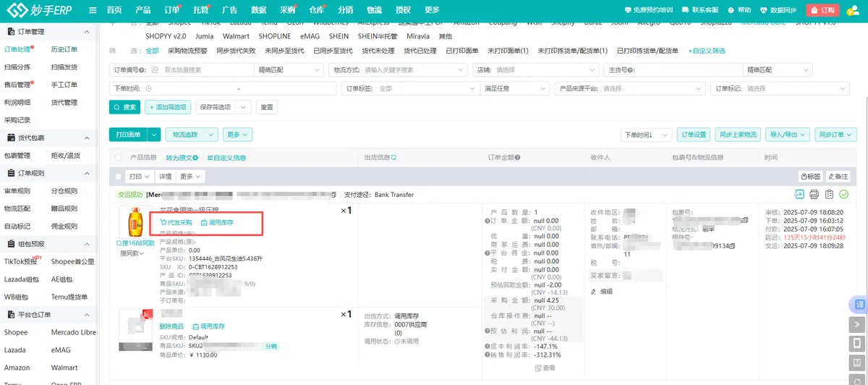Viewport: 868px width, 385px height.
Task: Click the +自定义筛选 link
Action: point(707,51)
